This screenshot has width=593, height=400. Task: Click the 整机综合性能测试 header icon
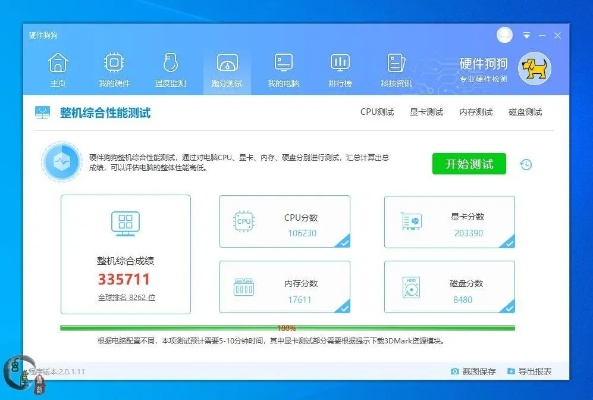point(42,112)
